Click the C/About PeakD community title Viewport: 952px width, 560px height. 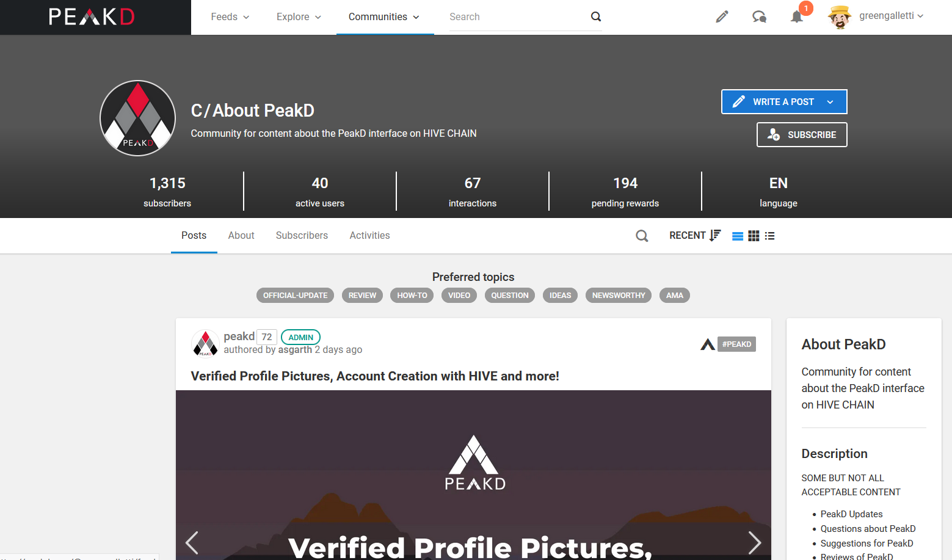(x=253, y=111)
